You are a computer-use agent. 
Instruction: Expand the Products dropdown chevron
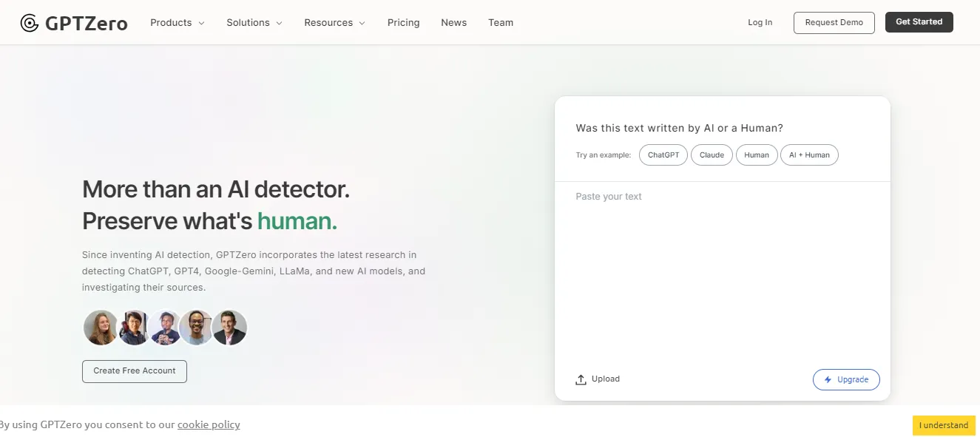201,23
